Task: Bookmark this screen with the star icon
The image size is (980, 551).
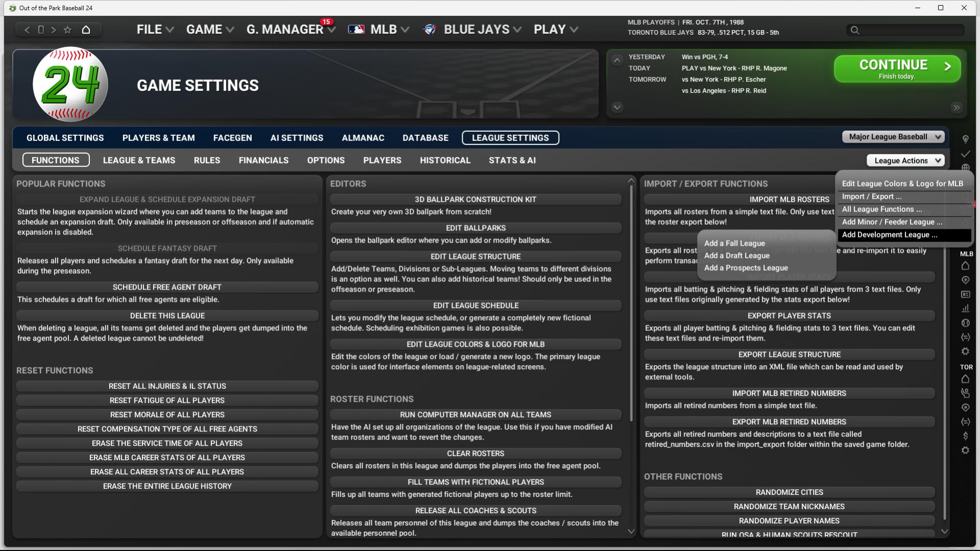Action: click(x=67, y=30)
